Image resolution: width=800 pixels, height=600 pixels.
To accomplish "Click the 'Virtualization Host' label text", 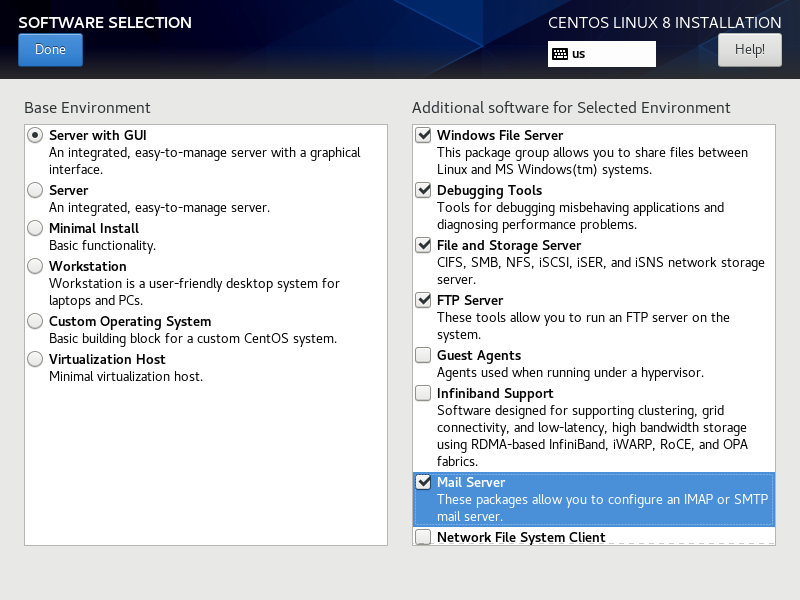I will (x=107, y=359).
